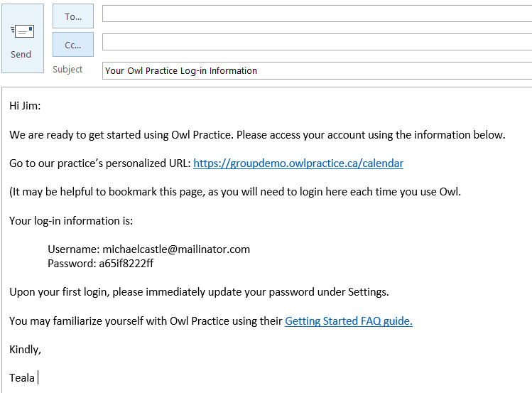Open the Getting Started FAQ guide link
The height and width of the screenshot is (393, 532).
pyautogui.click(x=348, y=321)
